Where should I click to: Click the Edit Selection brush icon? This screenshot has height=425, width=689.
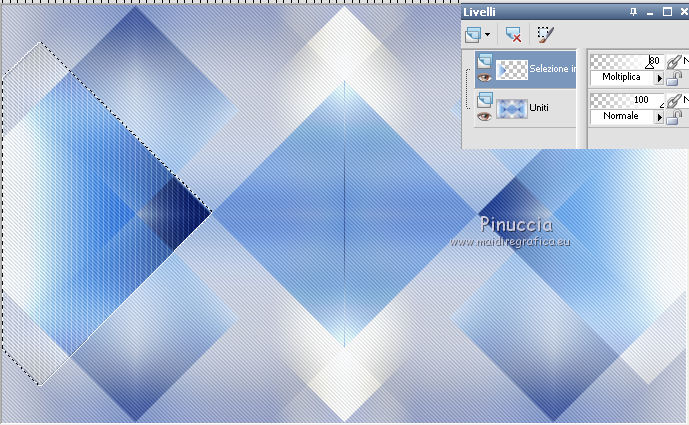[545, 35]
